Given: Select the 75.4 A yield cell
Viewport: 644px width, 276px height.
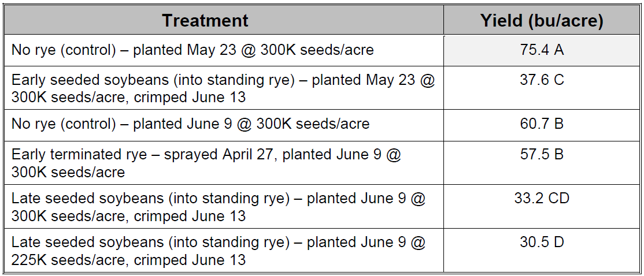Looking at the screenshot, I should pos(542,50).
